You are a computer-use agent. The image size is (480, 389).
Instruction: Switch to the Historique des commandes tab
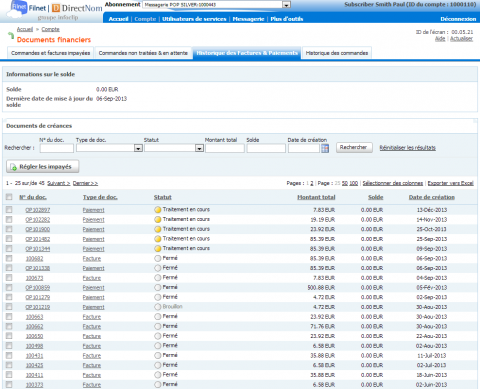pos(337,53)
